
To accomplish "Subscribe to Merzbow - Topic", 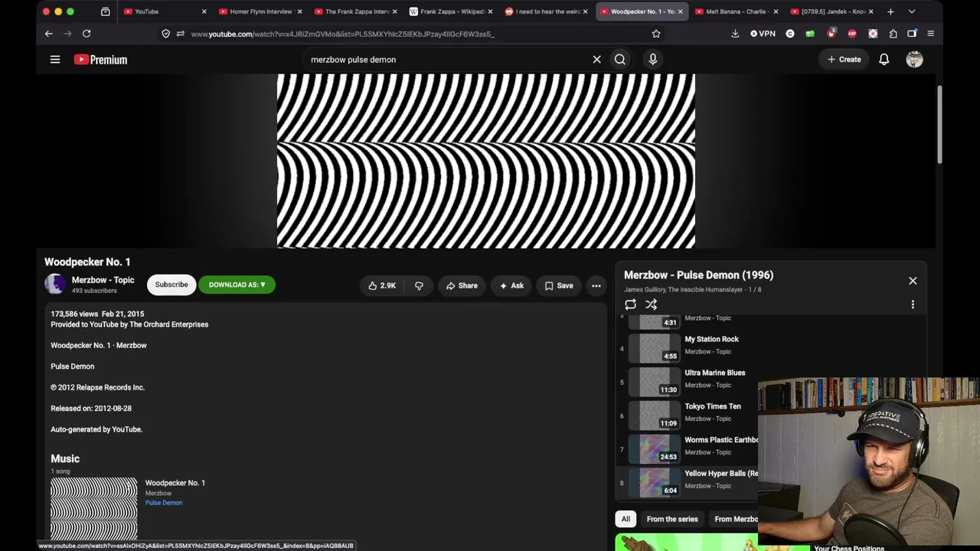I will point(171,285).
